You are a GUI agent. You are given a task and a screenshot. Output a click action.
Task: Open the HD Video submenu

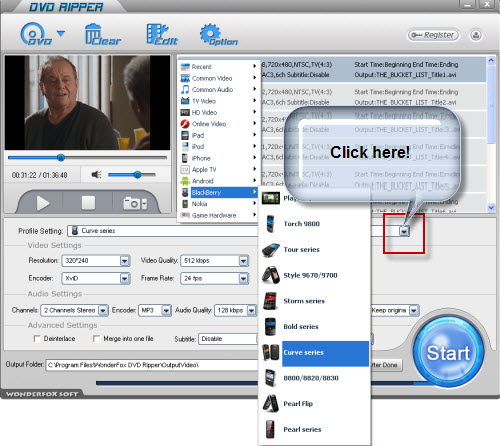218,112
